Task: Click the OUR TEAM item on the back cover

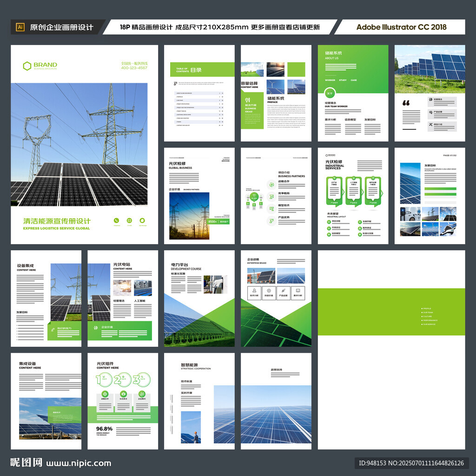Action: click(x=427, y=312)
